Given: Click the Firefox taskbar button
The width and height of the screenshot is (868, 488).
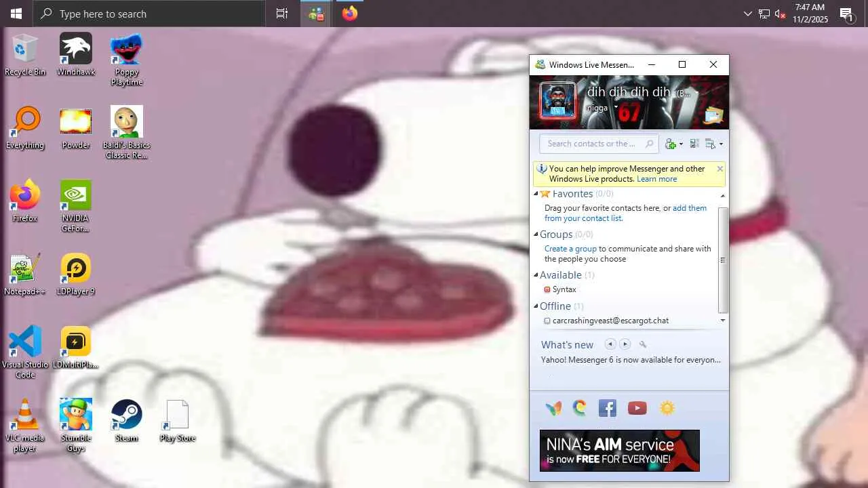Looking at the screenshot, I should pyautogui.click(x=350, y=14).
